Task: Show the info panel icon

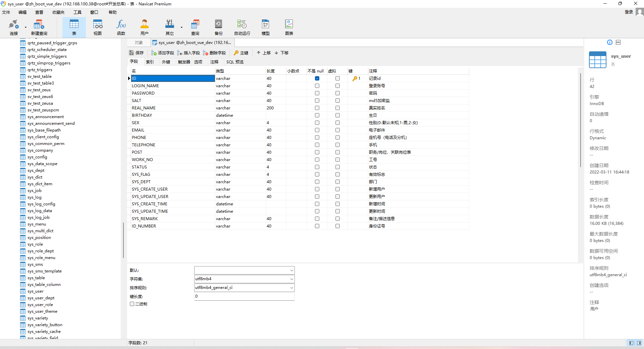Action: [610, 42]
